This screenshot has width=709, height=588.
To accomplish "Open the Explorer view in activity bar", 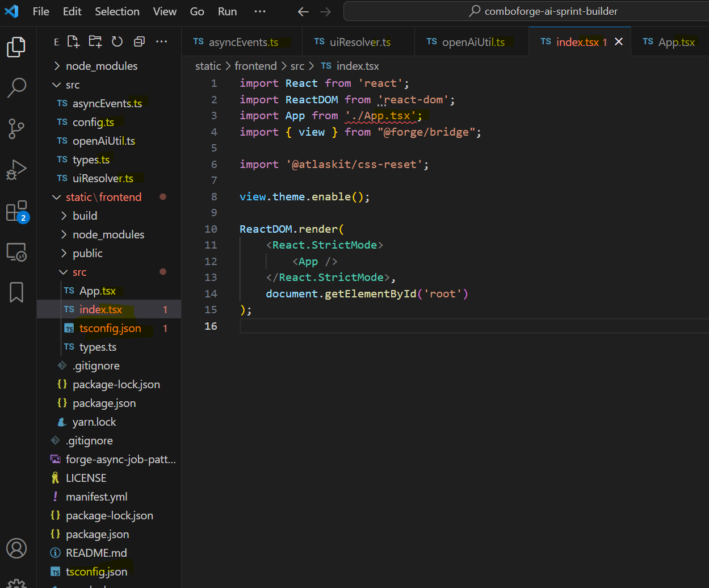I will pos(16,47).
